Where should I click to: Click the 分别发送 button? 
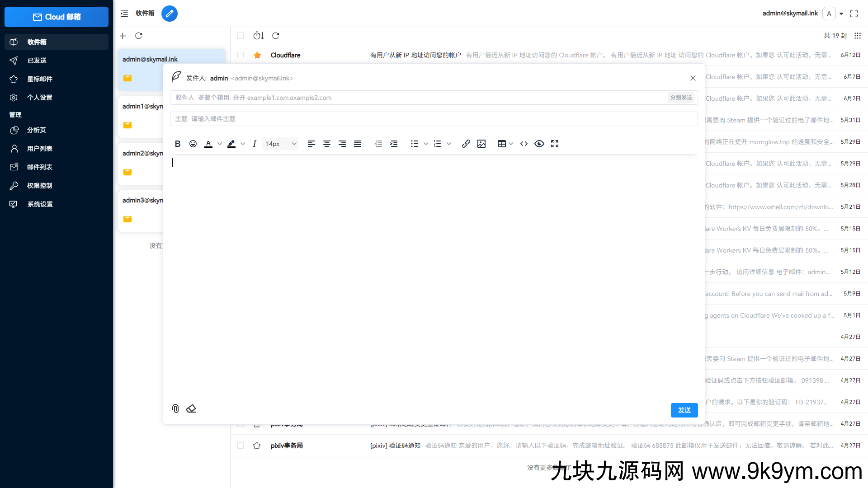(x=681, y=97)
